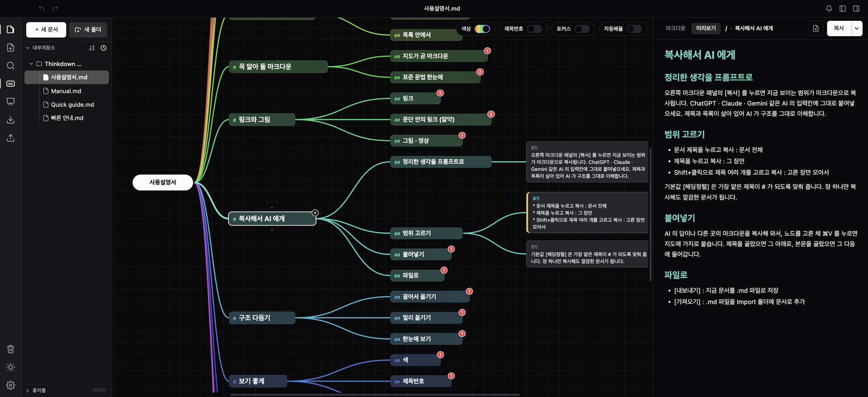Toggle the left sidebar panel icon
Viewport: 868px width, 397px height.
tap(843, 9)
